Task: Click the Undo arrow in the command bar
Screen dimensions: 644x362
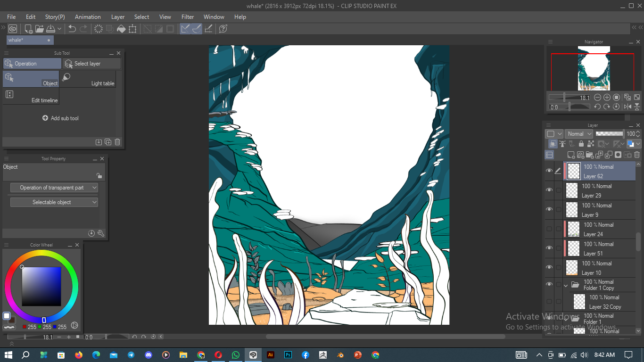Action: click(x=72, y=29)
